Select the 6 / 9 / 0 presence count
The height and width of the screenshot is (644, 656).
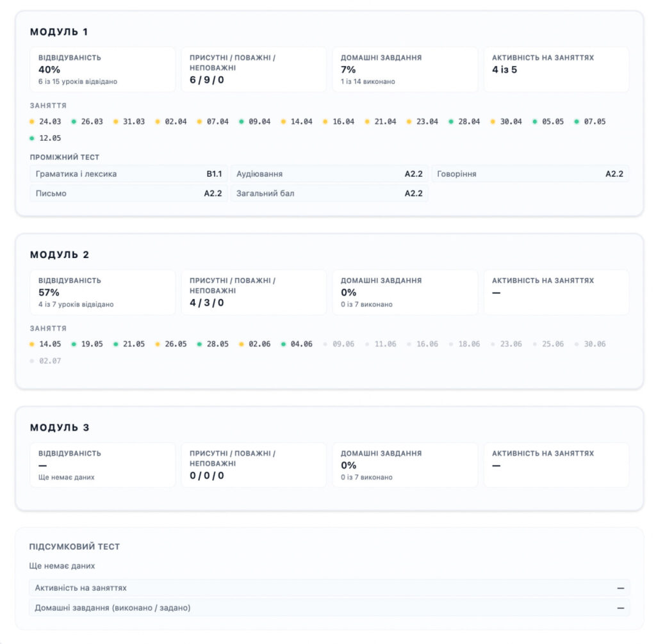207,80
